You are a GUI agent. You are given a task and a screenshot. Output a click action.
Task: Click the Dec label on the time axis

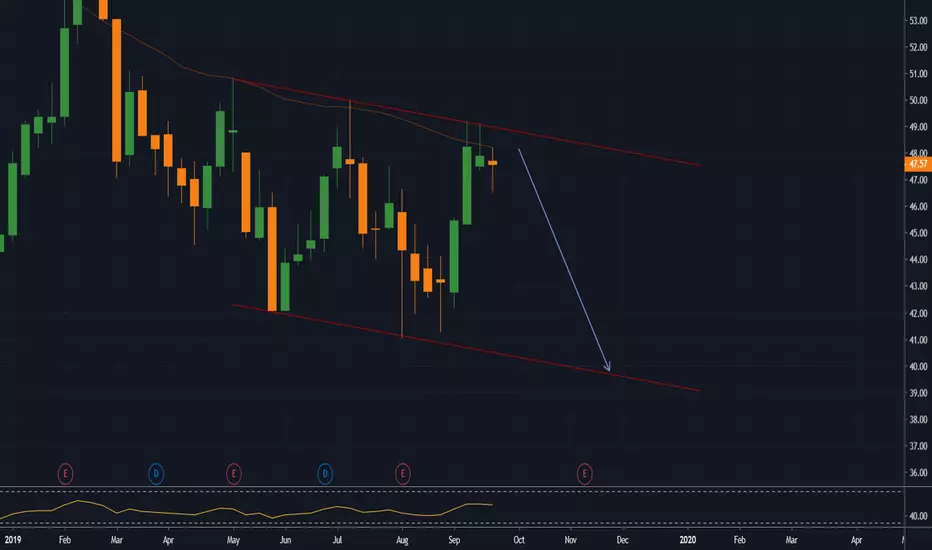(x=622, y=540)
